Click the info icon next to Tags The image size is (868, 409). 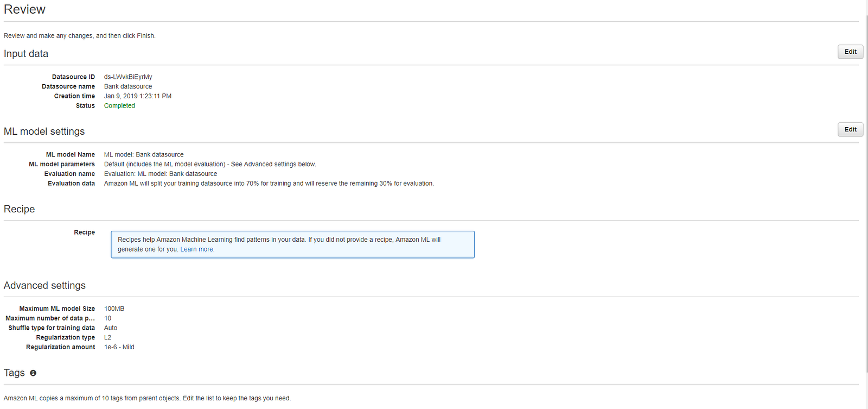[x=33, y=373]
